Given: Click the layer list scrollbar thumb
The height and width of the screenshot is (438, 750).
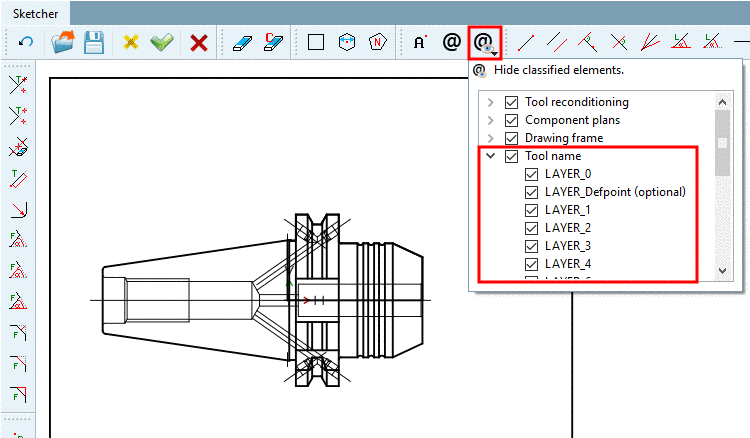Looking at the screenshot, I should click(x=723, y=143).
